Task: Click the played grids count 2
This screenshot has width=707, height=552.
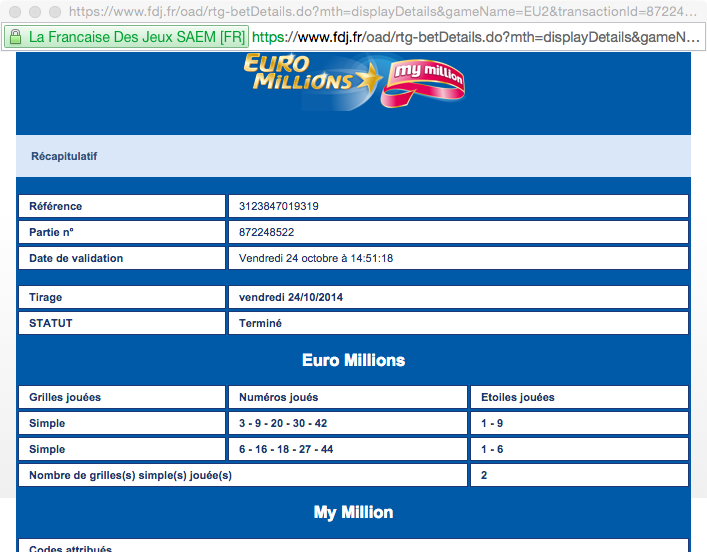Action: coord(484,475)
